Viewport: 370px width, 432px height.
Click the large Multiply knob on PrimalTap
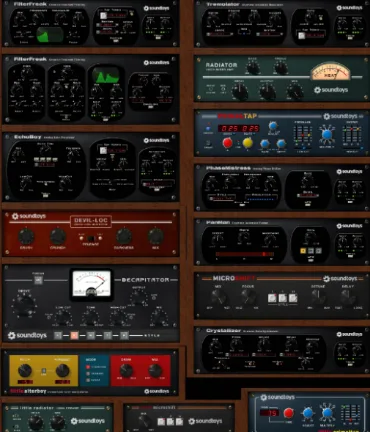(327, 134)
